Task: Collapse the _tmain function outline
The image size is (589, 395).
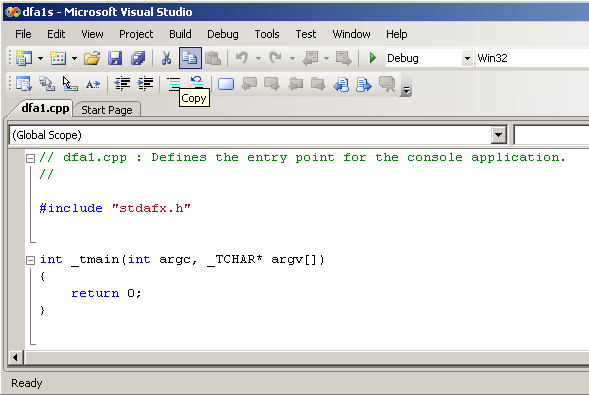Action: (x=30, y=260)
